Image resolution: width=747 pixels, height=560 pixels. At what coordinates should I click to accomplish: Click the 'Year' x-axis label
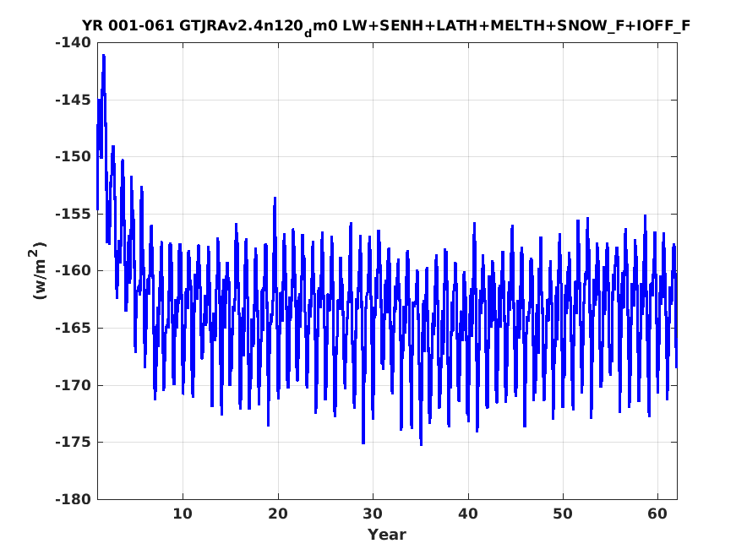(386, 535)
